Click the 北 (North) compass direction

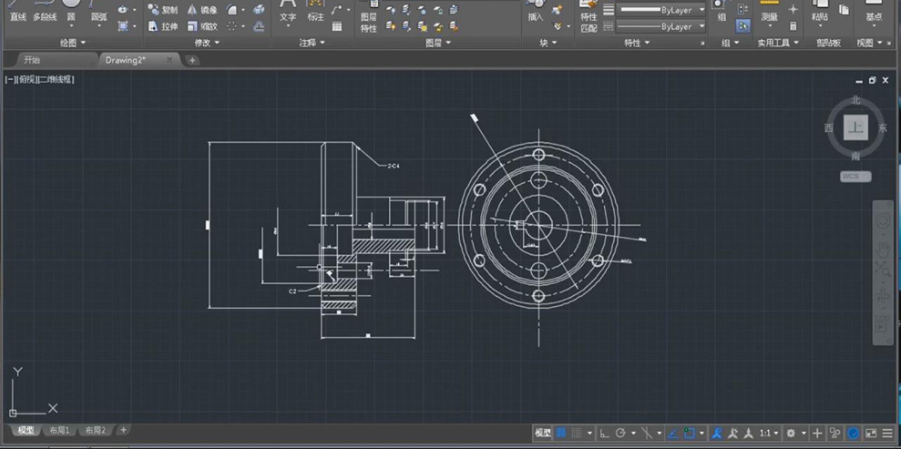pyautogui.click(x=856, y=101)
